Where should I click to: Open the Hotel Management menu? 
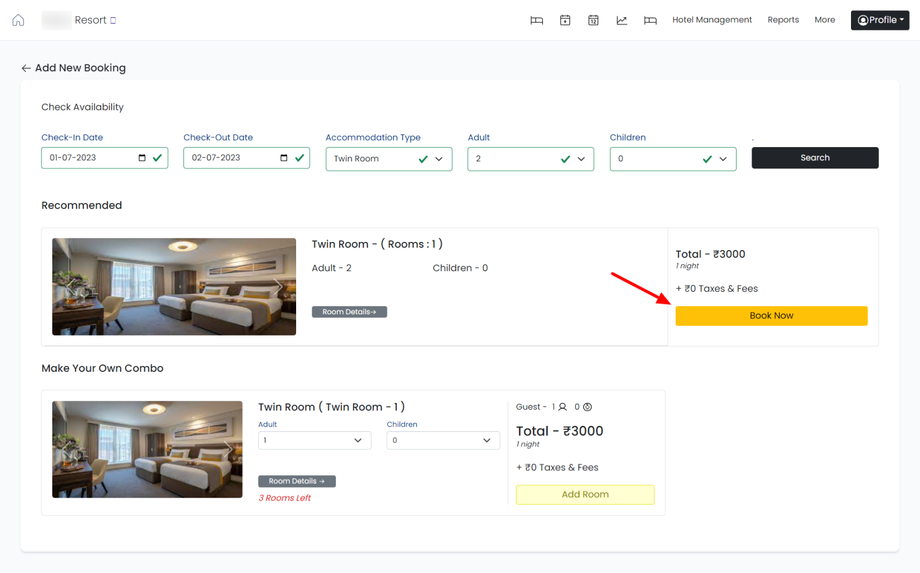[x=712, y=20]
